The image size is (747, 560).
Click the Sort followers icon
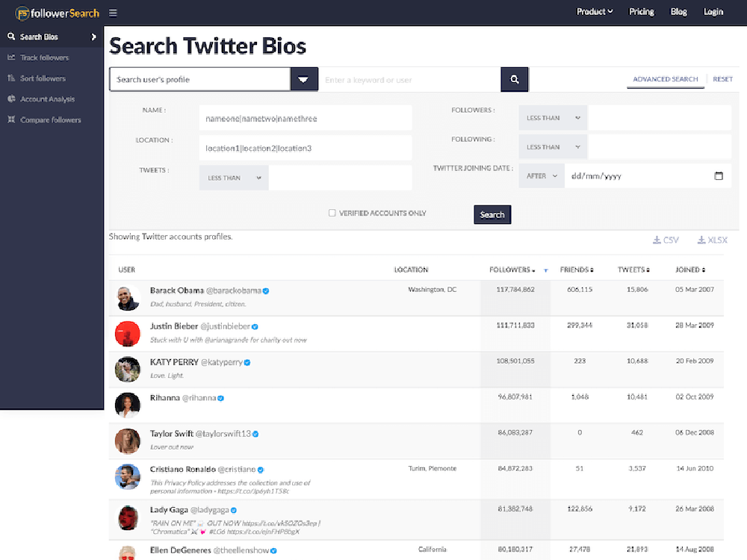pos(11,78)
